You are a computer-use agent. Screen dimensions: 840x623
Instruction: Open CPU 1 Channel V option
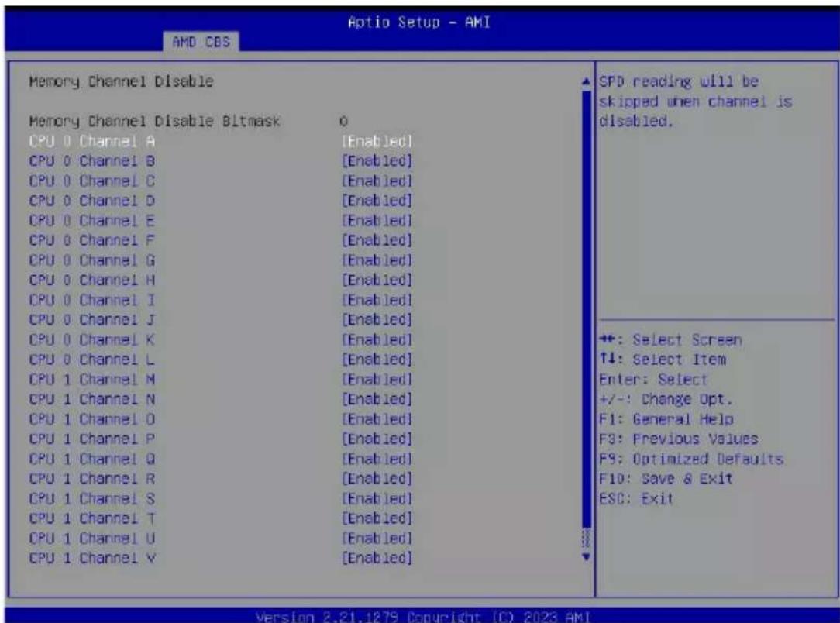click(221, 558)
